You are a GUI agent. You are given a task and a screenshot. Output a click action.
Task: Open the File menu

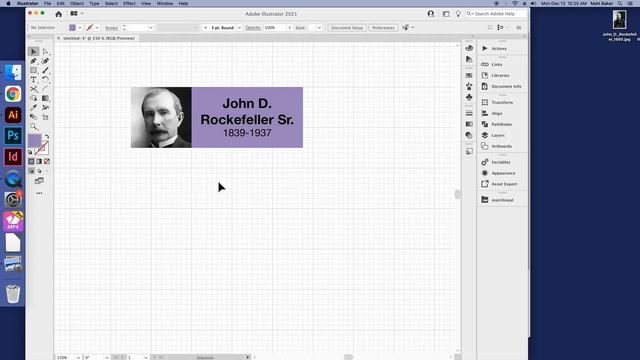tap(47, 3)
